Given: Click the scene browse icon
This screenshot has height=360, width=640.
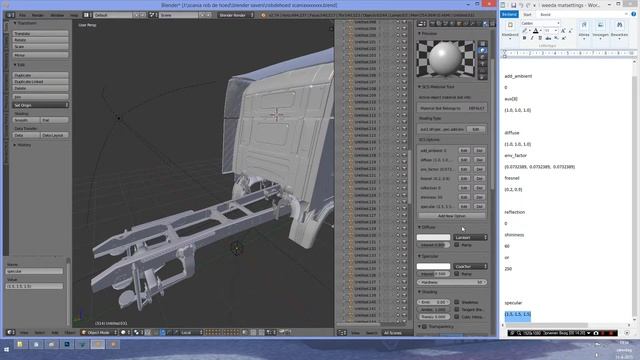Looking at the screenshot, I should (153, 15).
